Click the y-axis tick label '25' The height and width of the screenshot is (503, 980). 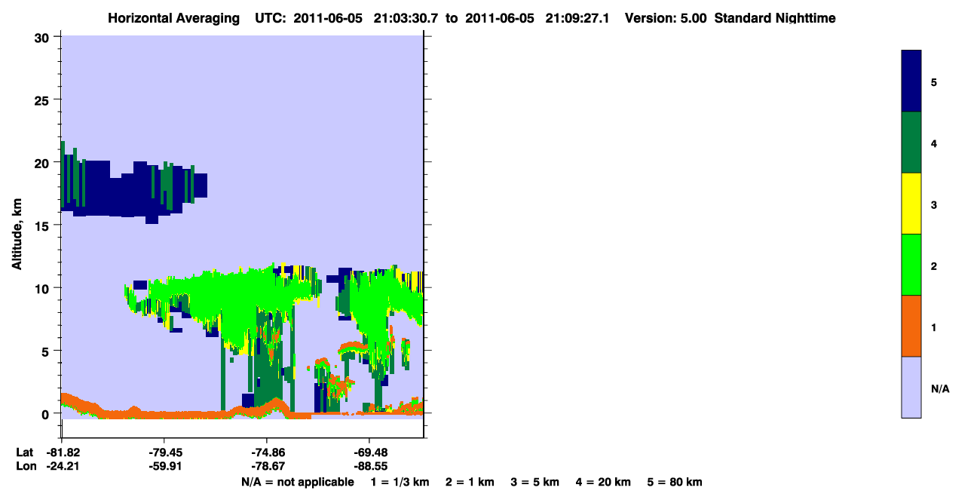[42, 100]
